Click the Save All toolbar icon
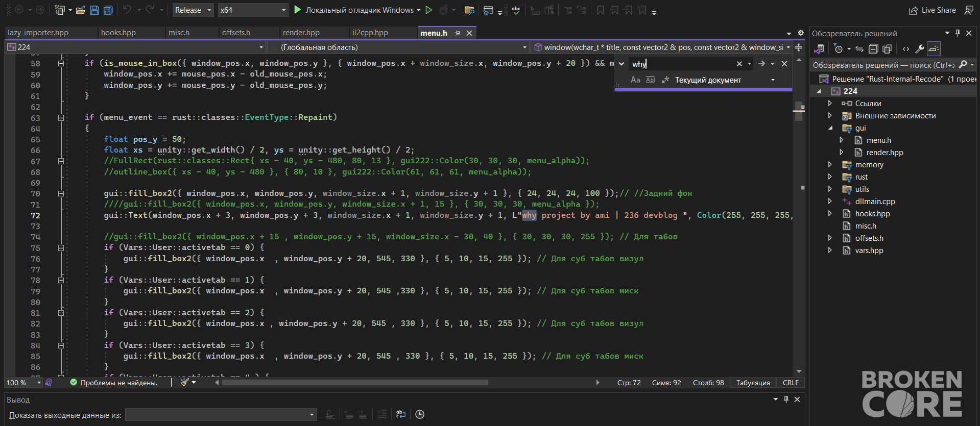This screenshot has width=980, height=426. 108,10
